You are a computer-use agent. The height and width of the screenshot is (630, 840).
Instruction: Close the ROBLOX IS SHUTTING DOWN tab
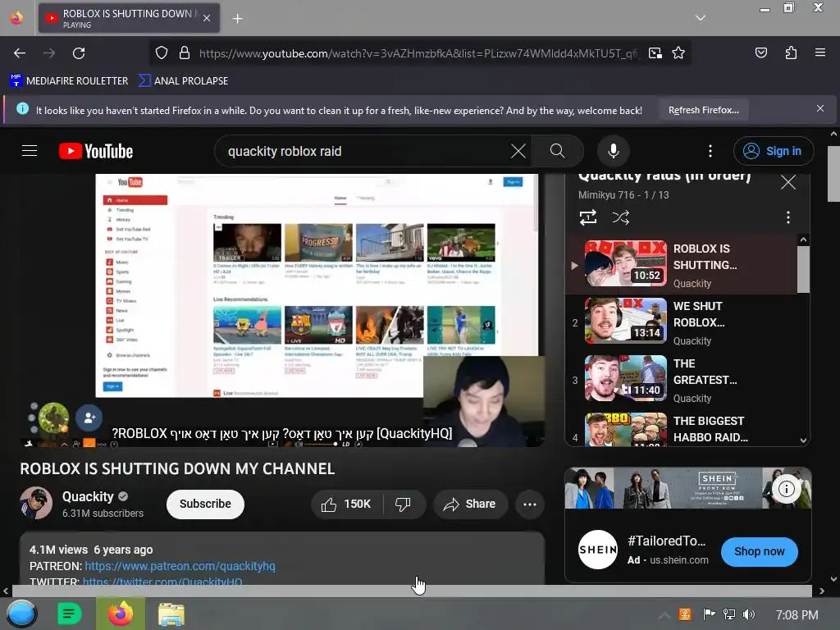point(207,18)
